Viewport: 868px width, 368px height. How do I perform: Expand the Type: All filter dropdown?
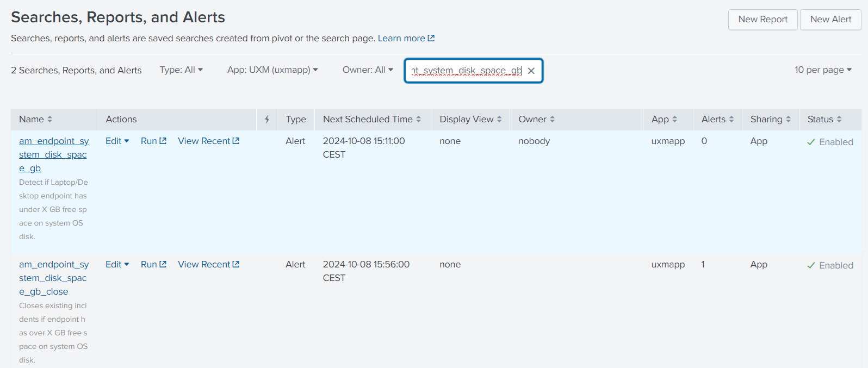pos(181,70)
